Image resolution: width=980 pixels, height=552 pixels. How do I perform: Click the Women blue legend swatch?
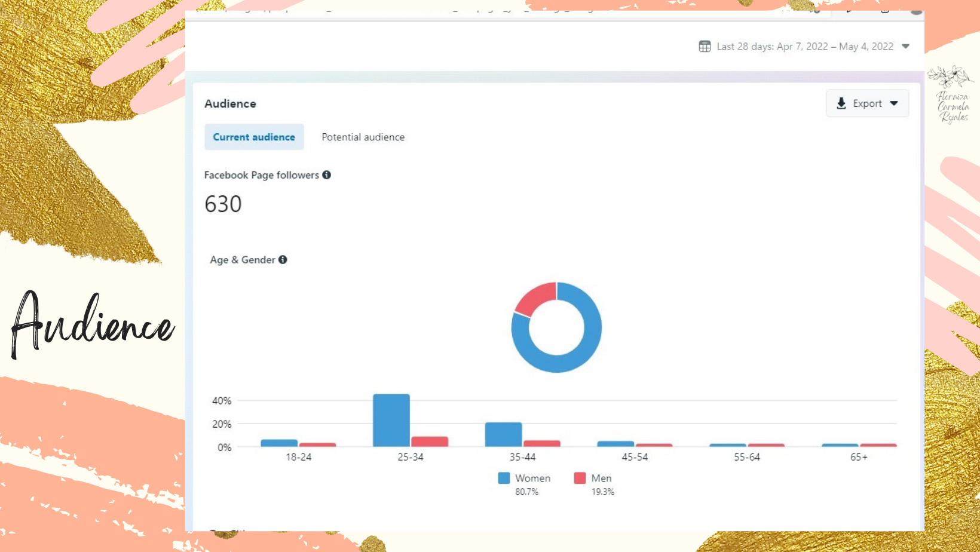coord(504,478)
